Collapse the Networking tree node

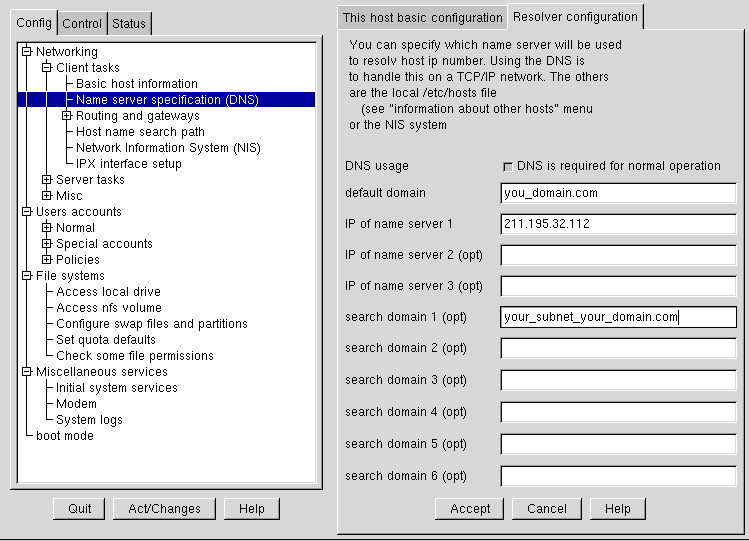[x=27, y=52]
